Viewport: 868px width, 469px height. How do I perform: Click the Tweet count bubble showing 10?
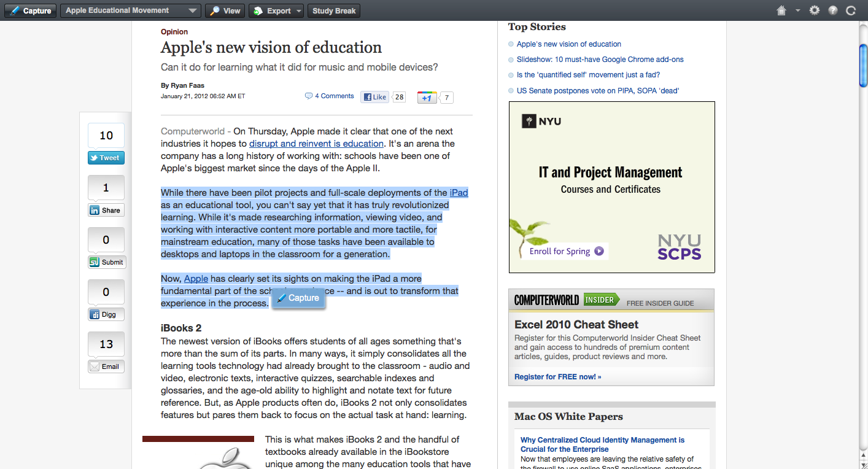106,136
